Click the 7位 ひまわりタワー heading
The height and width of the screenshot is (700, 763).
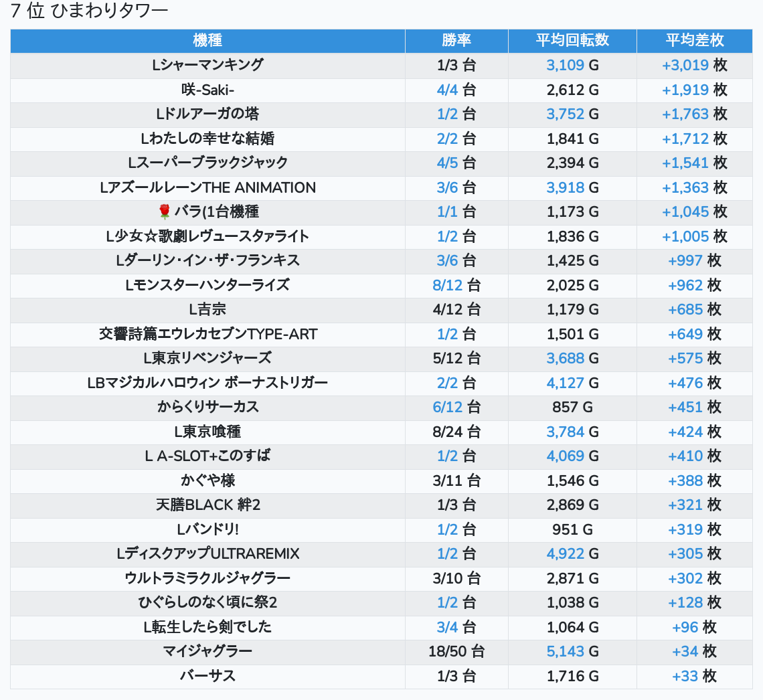click(x=89, y=11)
